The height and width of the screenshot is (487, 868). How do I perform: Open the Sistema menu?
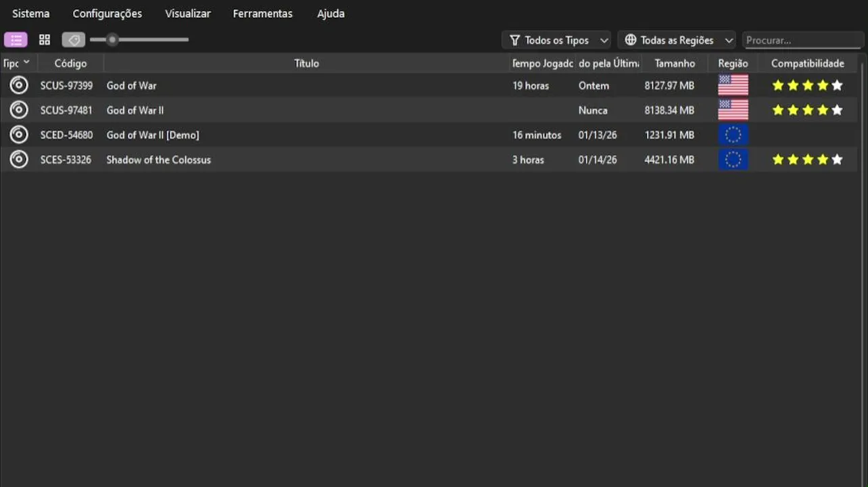tap(31, 14)
